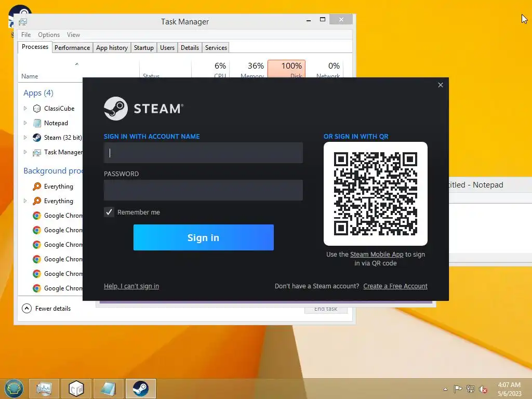Click Background processes group heading
The height and width of the screenshot is (399, 532).
(x=53, y=170)
